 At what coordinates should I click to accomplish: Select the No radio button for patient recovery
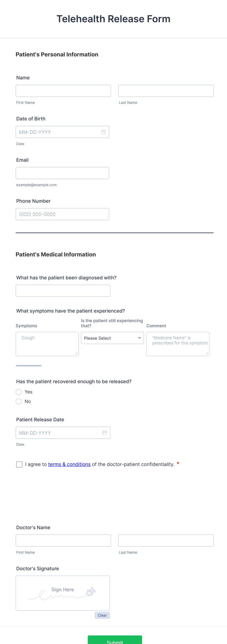(19, 401)
